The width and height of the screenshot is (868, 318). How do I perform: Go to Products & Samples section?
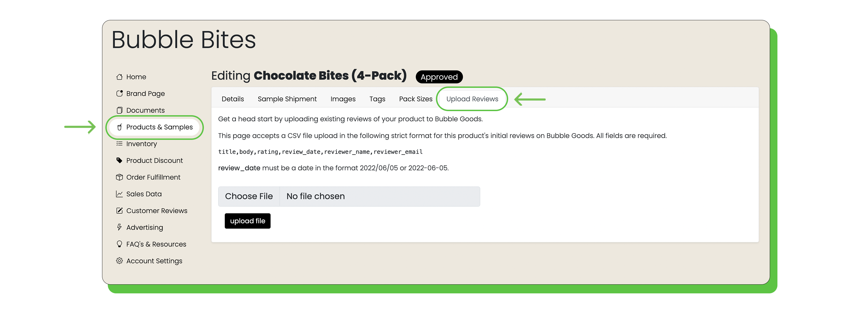tap(159, 127)
